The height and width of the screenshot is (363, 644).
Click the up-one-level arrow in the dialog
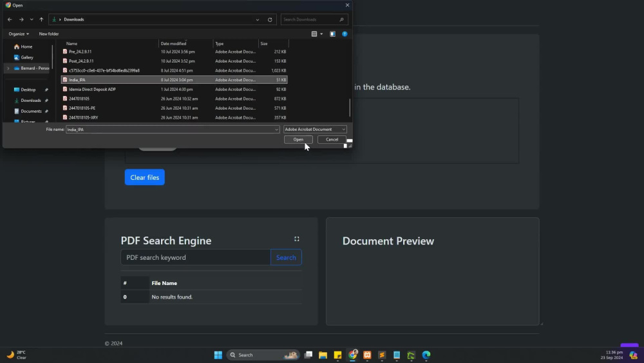tap(41, 19)
